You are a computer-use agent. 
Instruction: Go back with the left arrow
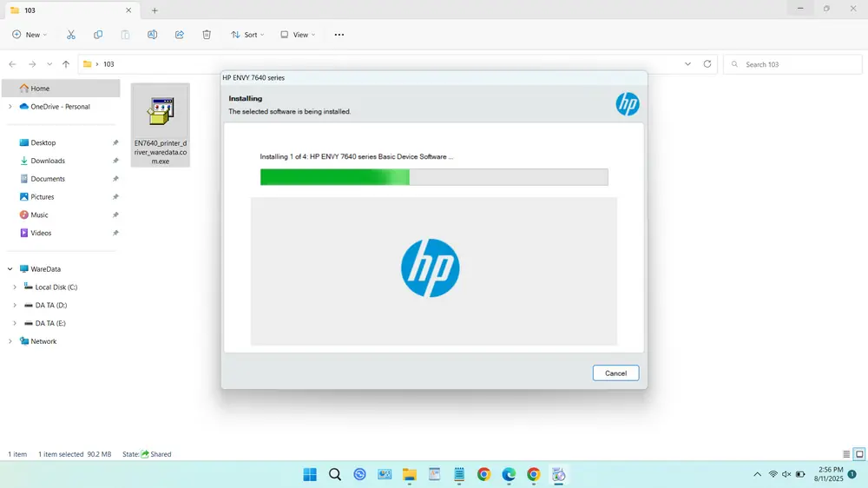pos(13,64)
